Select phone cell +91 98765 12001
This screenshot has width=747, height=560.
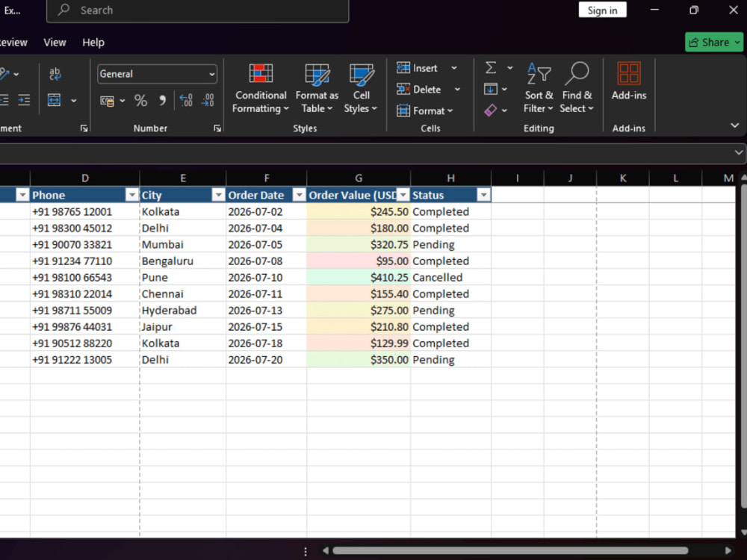click(x=85, y=211)
